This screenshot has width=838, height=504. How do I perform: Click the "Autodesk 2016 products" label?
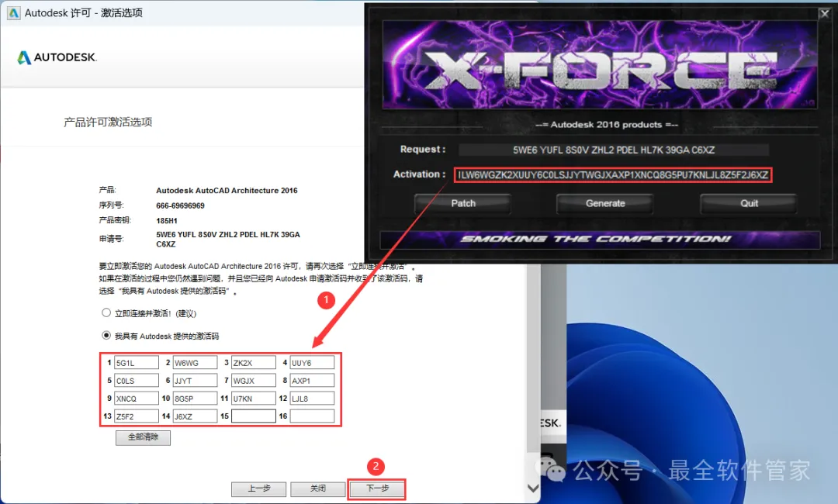[x=607, y=124]
